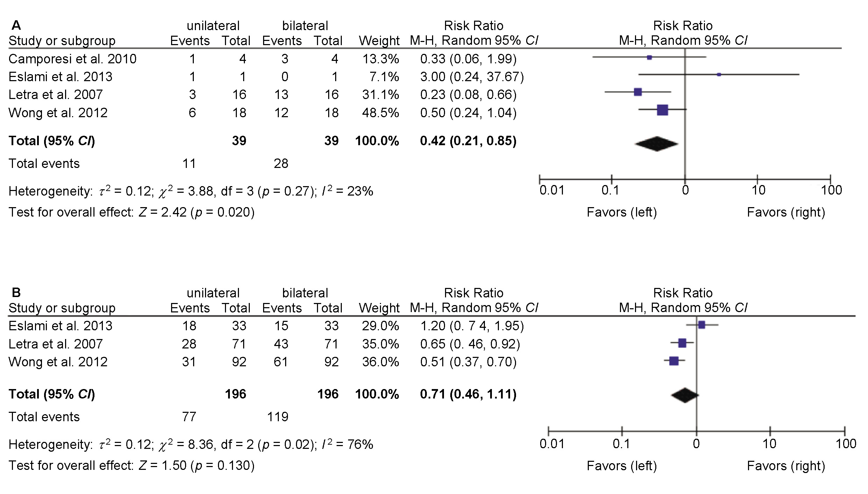This screenshot has width=868, height=494.
Task: Select the Camporesi et al. 2010 study label
Action: click(72, 59)
